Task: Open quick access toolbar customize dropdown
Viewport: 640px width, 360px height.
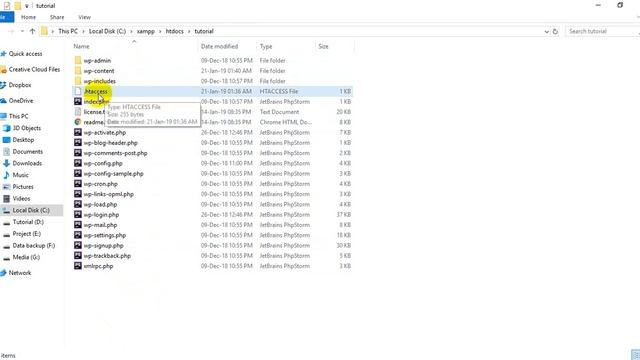Action: (x=27, y=6)
